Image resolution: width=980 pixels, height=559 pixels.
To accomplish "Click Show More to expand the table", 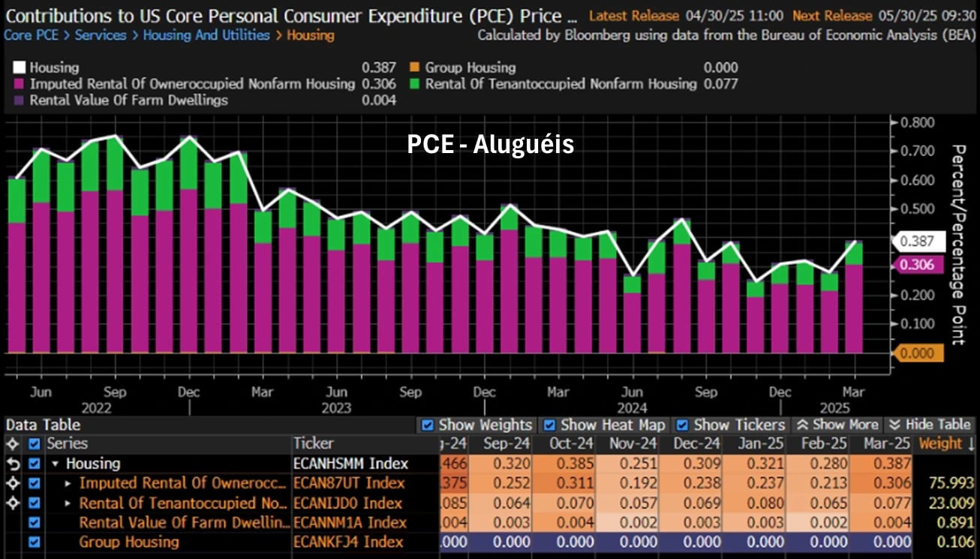I will pyautogui.click(x=836, y=425).
